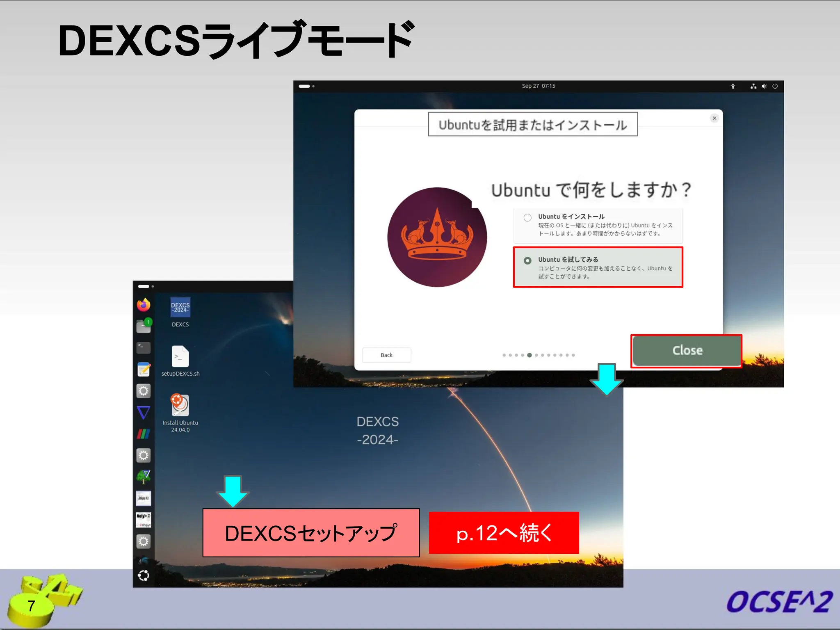Open power menu icon in top bar
The width and height of the screenshot is (840, 630).
tap(775, 86)
